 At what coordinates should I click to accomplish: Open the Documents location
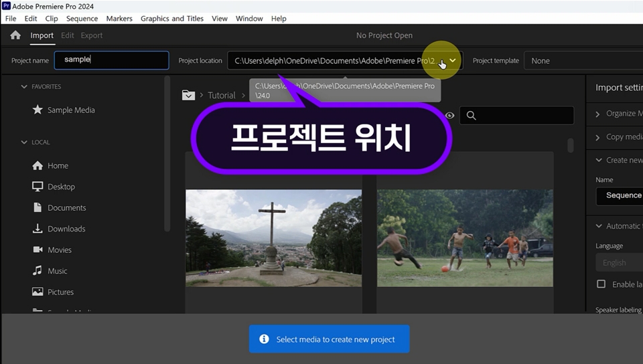pos(67,208)
